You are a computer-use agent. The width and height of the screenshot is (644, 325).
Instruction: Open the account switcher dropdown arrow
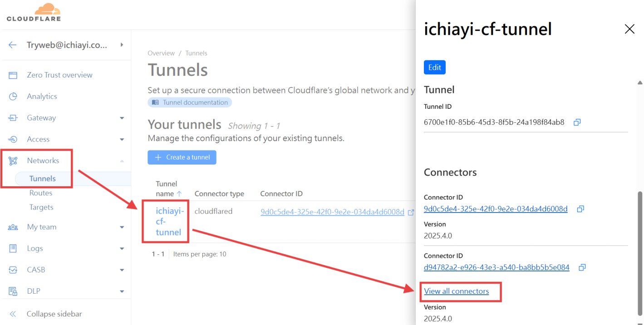pos(122,45)
